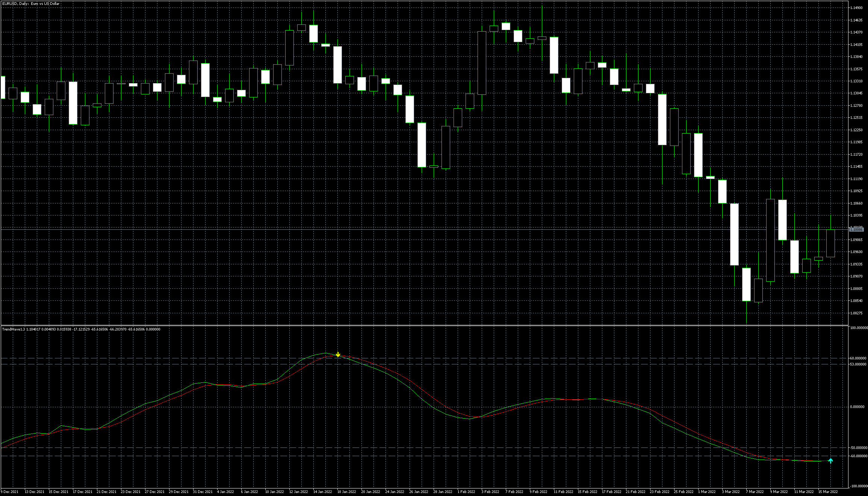The height and width of the screenshot is (496, 868).
Task: Click the '26 Jan 2022' date label
Action: pyautogui.click(x=419, y=492)
